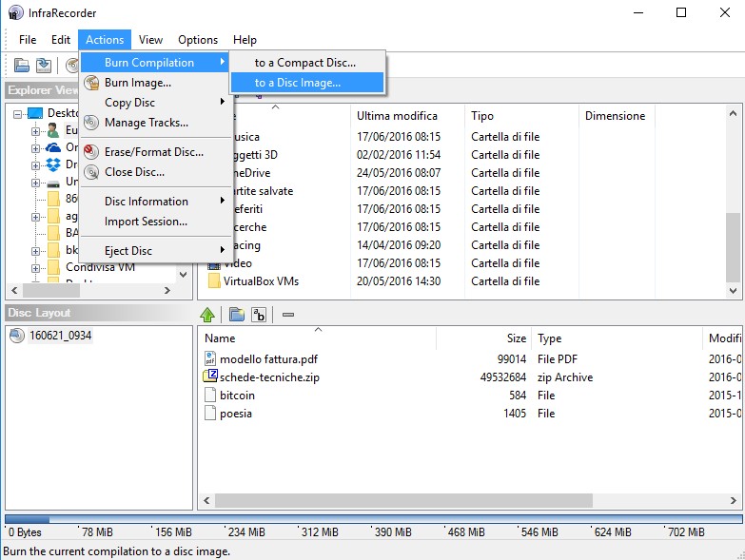Select the schede-tecniche.zip file name
The image size is (745, 560).
pyautogui.click(x=269, y=377)
